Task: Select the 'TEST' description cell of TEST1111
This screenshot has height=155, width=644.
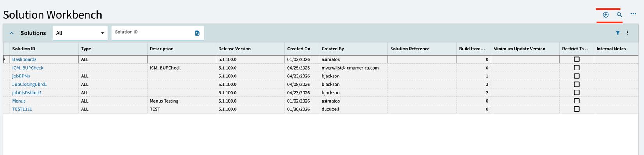Action: [182, 109]
